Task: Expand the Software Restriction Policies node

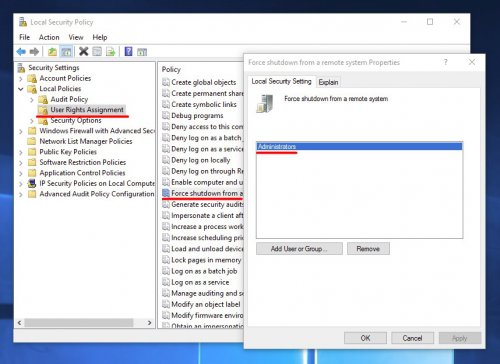Action: click(21, 163)
